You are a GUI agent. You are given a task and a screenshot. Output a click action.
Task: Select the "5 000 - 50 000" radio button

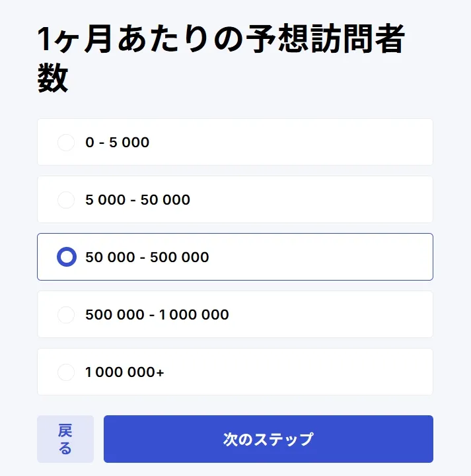tap(66, 199)
